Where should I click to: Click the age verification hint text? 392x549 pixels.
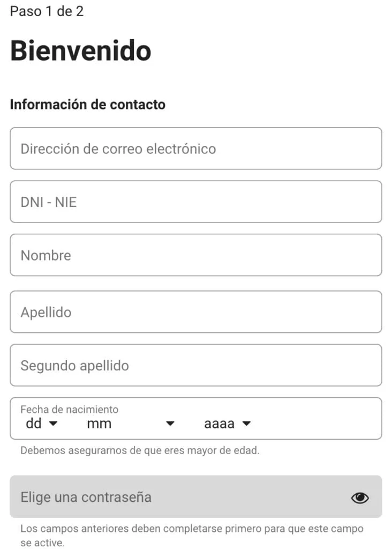140,450
